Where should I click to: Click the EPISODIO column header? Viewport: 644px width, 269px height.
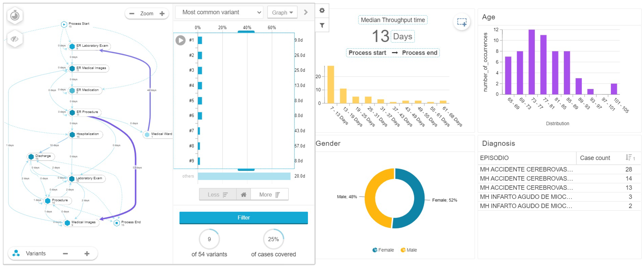(494, 158)
